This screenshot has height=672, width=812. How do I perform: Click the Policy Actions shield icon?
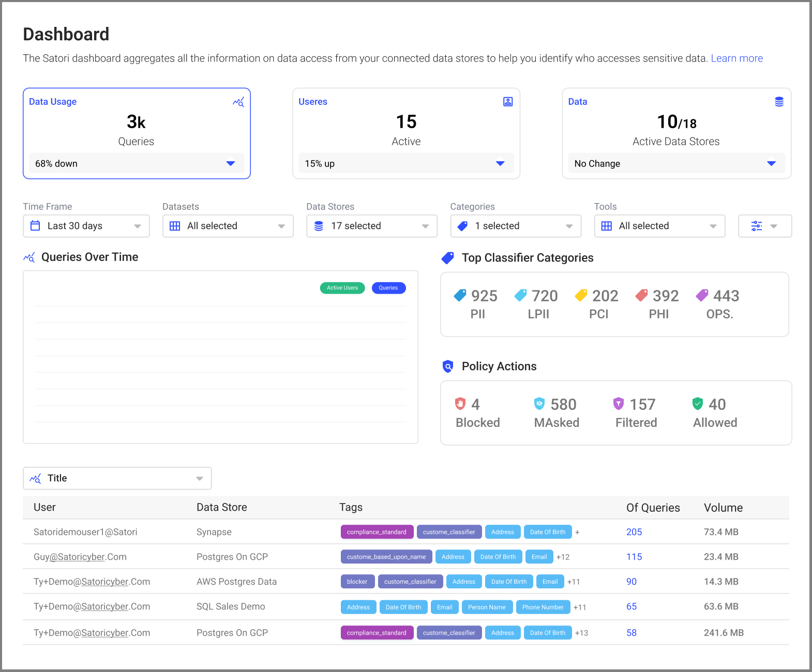[x=448, y=366]
